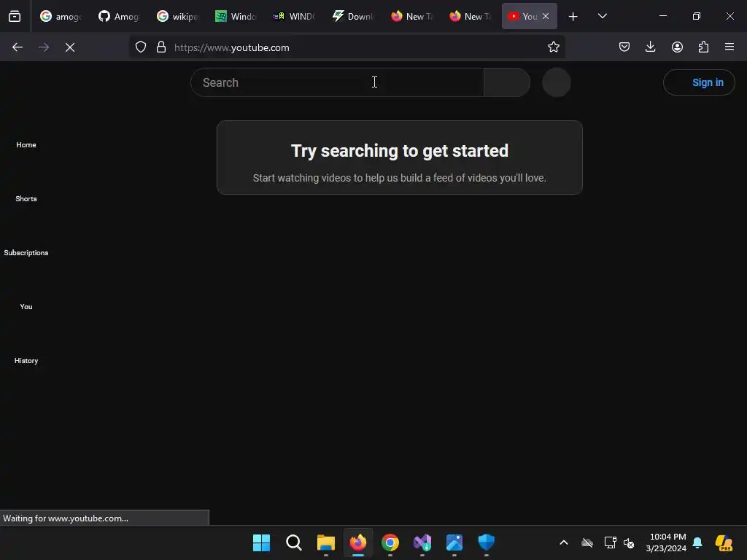Screen dimensions: 747x560
Task: Open History in the sidebar
Action: coord(26,360)
